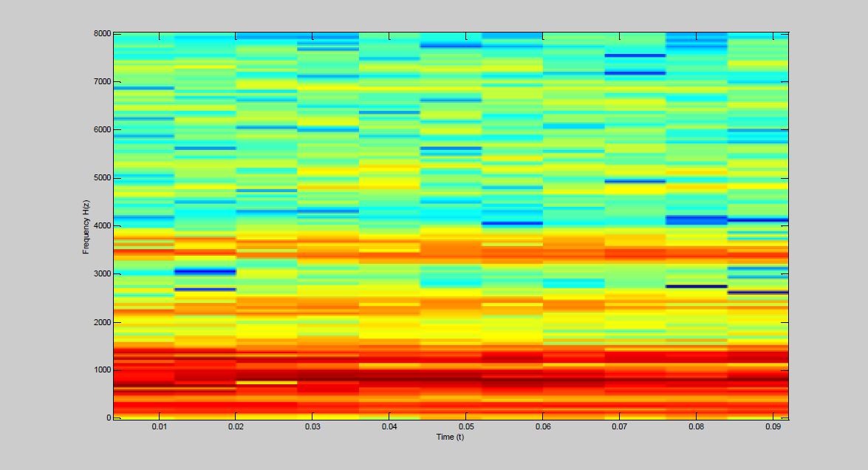The image size is (868, 470).
Task: Click the dark red band near 800 Hz at 0.04
Action: (389, 376)
